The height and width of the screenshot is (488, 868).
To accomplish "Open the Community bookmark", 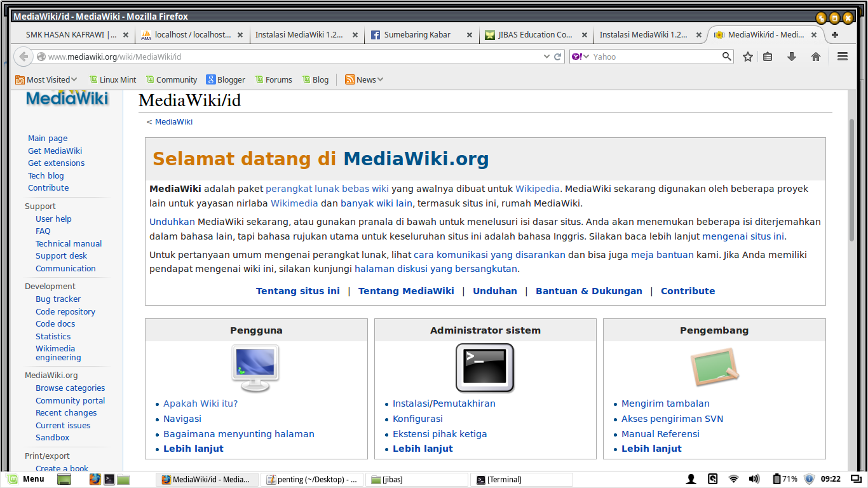I will point(172,79).
